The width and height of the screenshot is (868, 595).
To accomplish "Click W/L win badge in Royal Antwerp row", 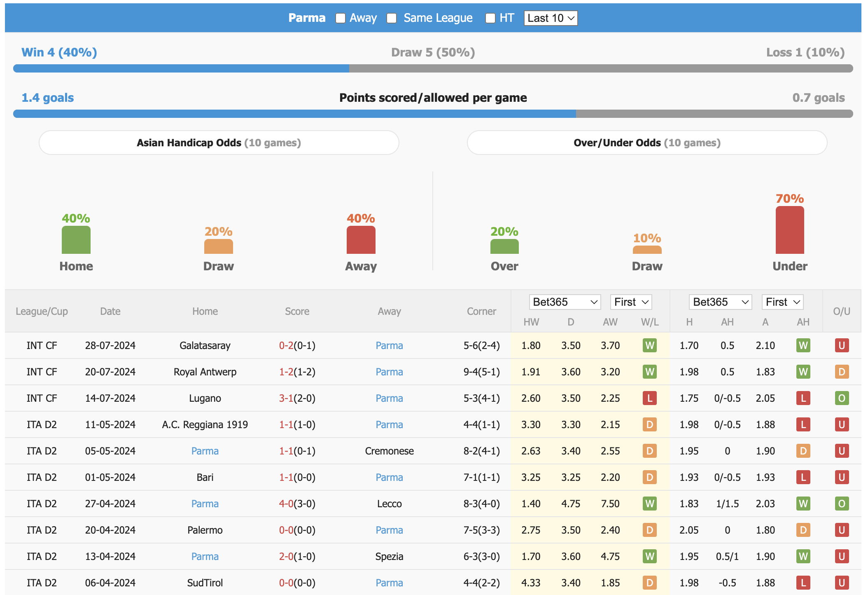I will click(649, 372).
